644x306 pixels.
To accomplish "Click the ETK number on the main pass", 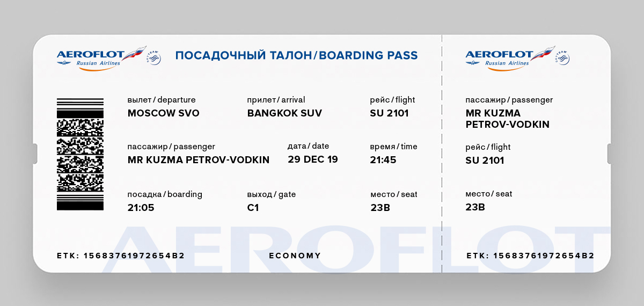I will click(x=121, y=256).
